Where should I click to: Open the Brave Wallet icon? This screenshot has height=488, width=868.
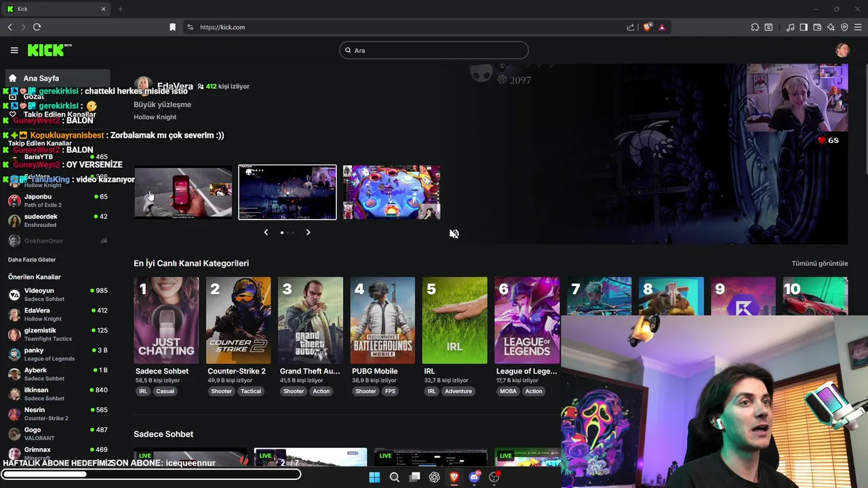coord(817,27)
